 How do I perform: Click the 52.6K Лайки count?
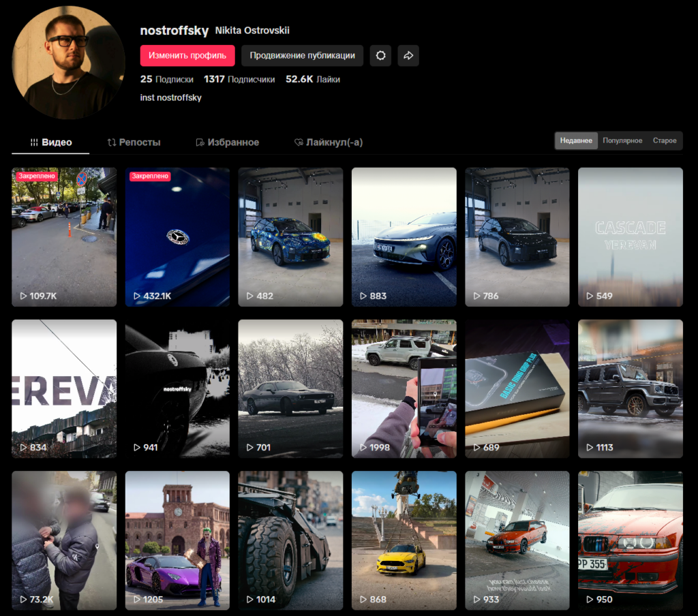point(312,79)
